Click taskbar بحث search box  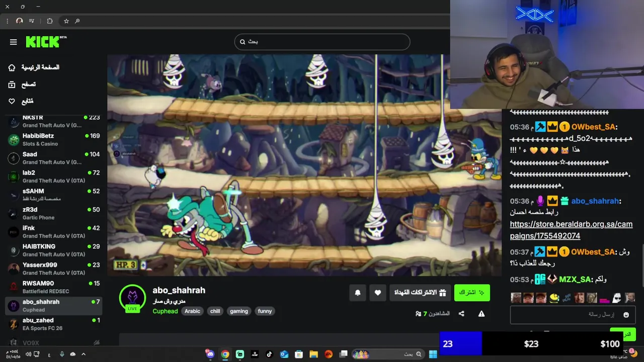click(387, 354)
